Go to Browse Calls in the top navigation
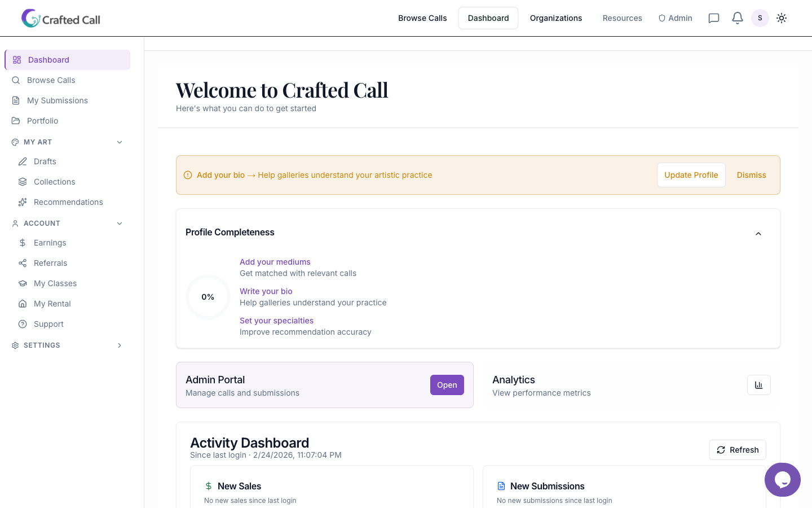This screenshot has height=508, width=812. 422,17
